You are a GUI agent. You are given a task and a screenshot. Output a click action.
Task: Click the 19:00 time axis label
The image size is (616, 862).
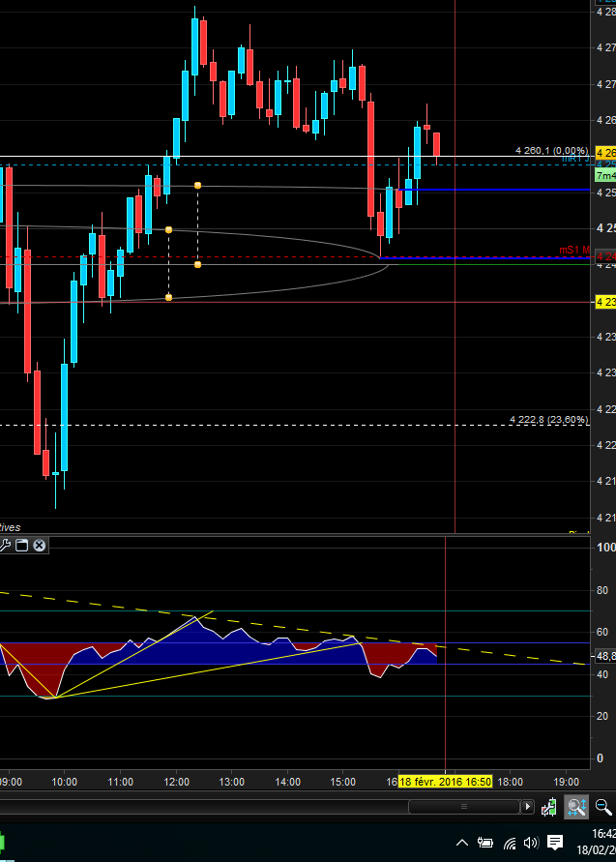(x=566, y=782)
